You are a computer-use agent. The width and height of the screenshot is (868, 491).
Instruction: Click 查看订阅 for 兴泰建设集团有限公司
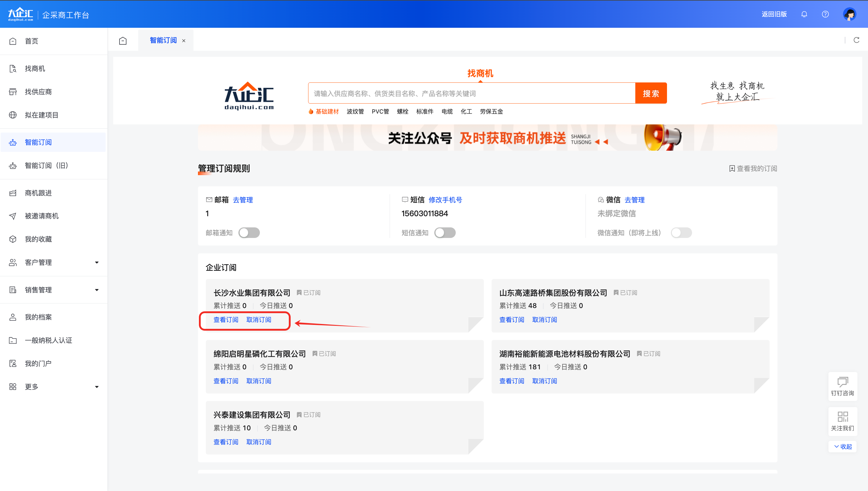226,442
